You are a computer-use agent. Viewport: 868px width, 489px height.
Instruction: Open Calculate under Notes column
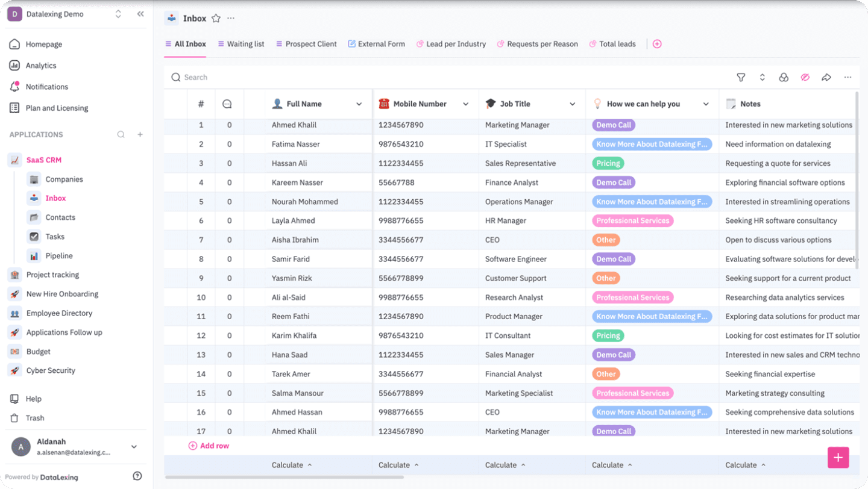tap(746, 465)
